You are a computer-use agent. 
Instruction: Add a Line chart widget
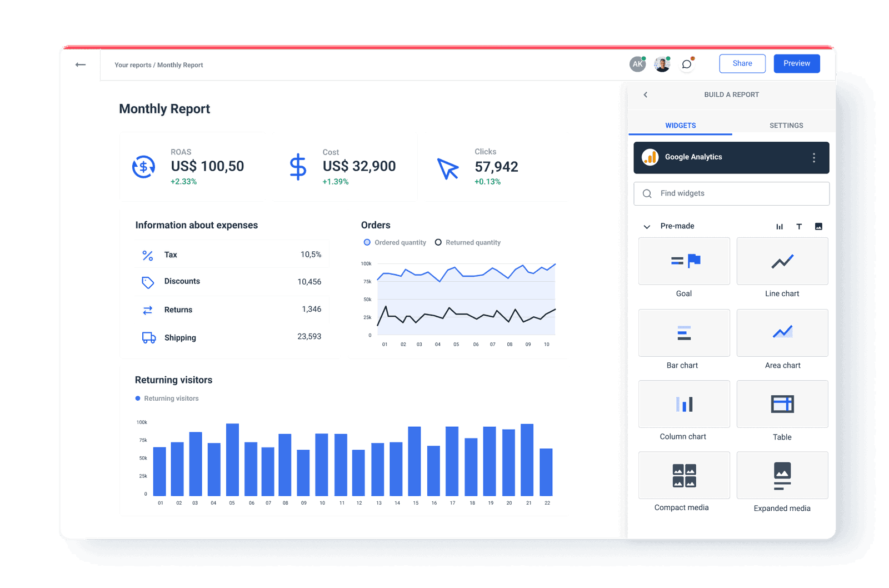click(x=782, y=261)
